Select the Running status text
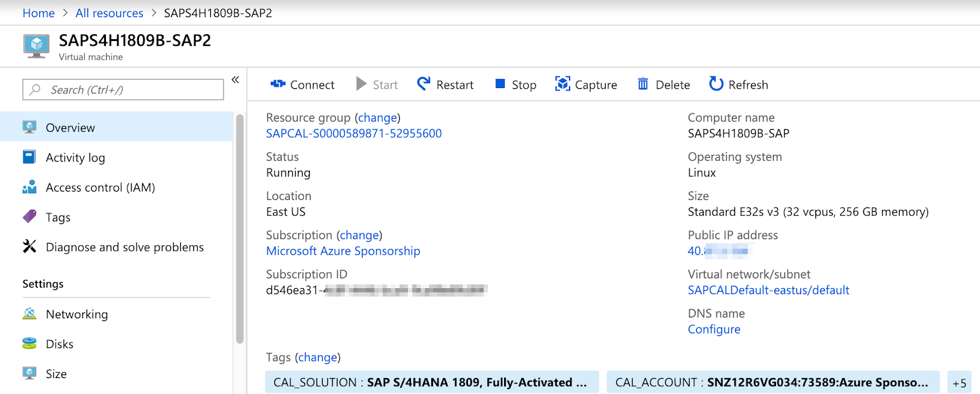Viewport: 980px width, 394px height. [288, 173]
